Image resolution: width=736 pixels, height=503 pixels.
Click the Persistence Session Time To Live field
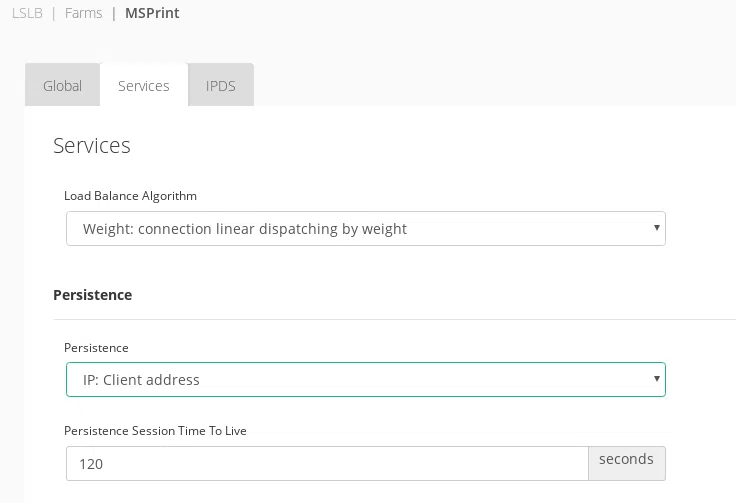tap(327, 464)
